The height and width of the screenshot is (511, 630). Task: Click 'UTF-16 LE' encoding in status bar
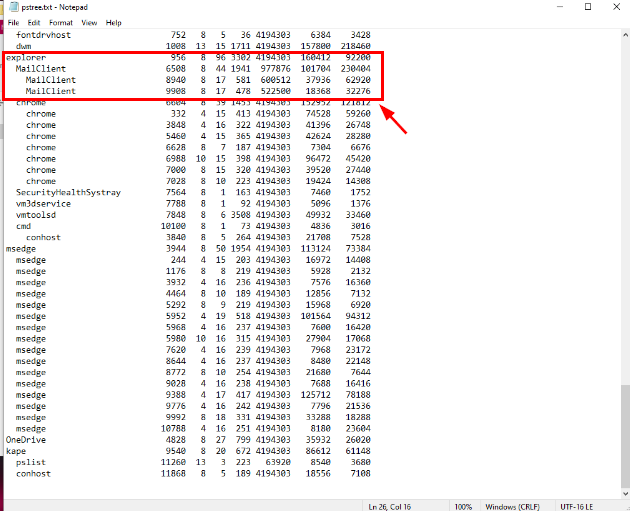[x=577, y=507]
